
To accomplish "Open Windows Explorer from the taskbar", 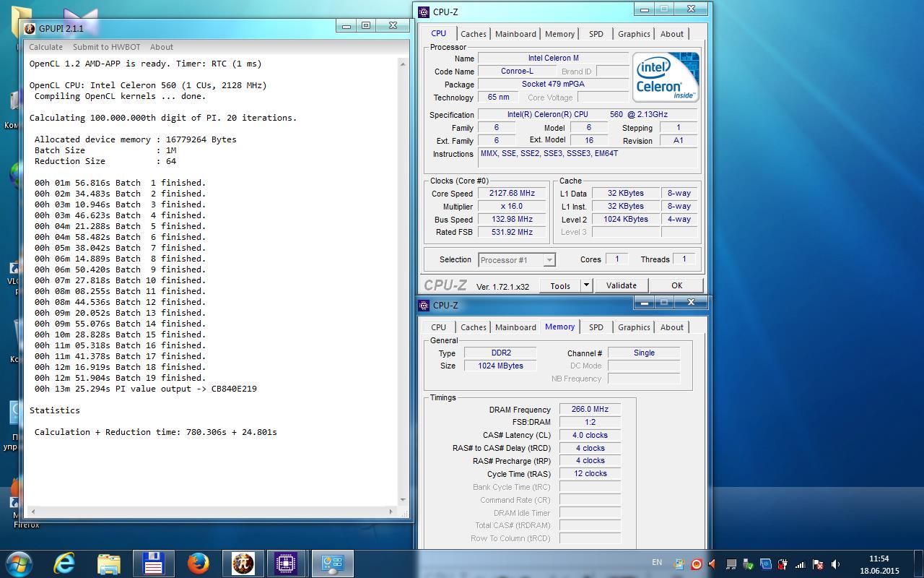I will coord(109,563).
